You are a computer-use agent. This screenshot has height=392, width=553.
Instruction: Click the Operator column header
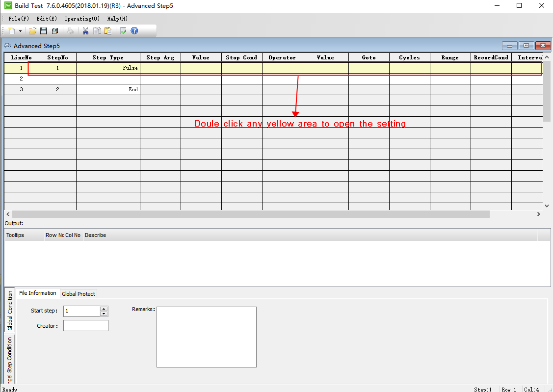pyautogui.click(x=282, y=57)
